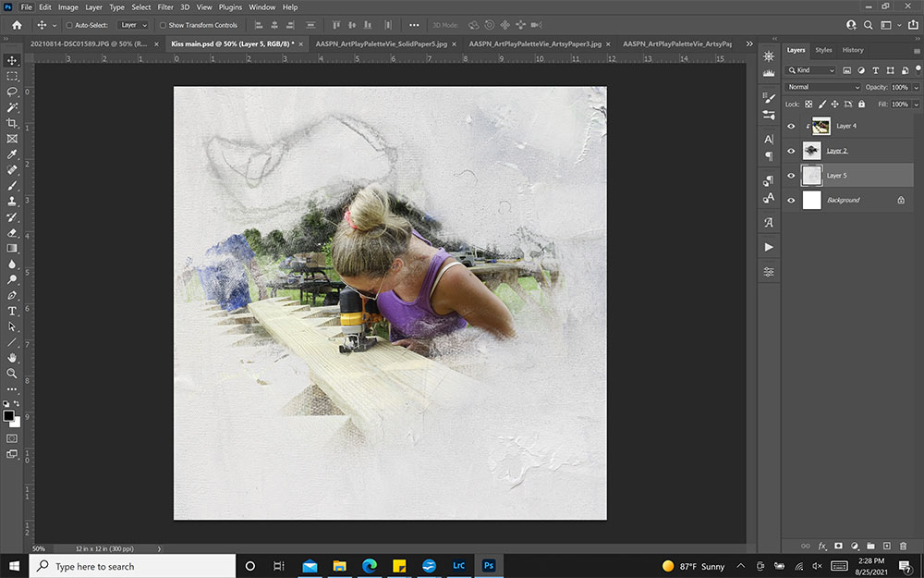Create a new layer with the plus icon

[x=887, y=547]
